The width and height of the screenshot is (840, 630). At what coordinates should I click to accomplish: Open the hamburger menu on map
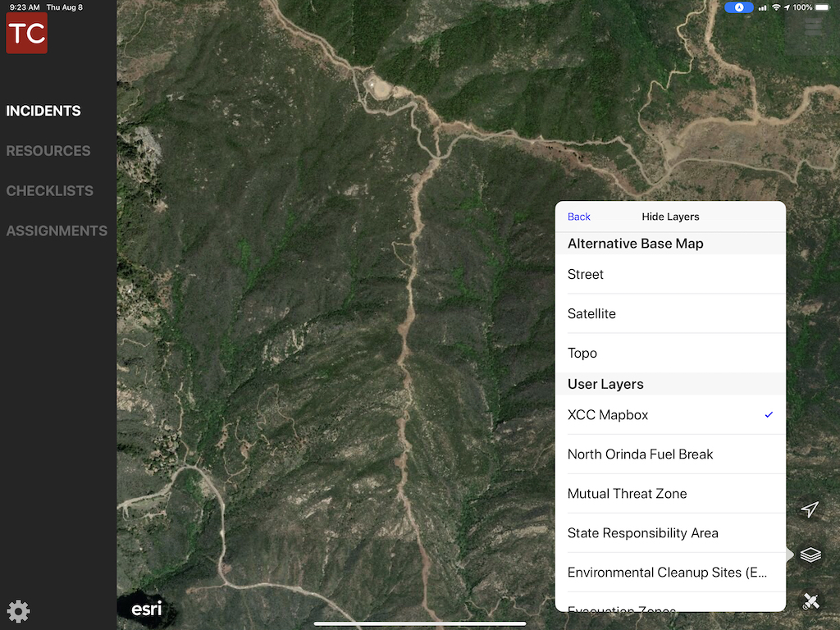pyautogui.click(x=812, y=27)
